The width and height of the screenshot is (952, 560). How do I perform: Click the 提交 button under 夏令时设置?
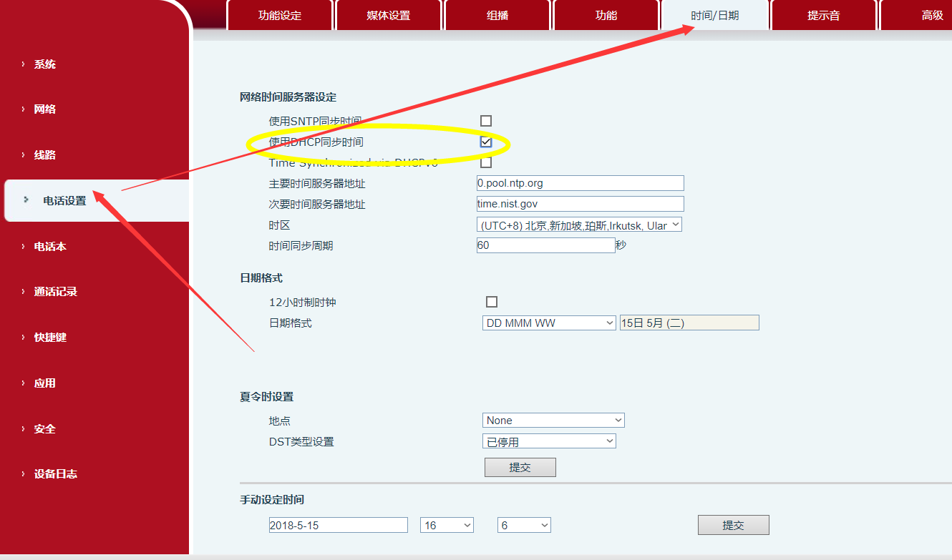pyautogui.click(x=520, y=467)
